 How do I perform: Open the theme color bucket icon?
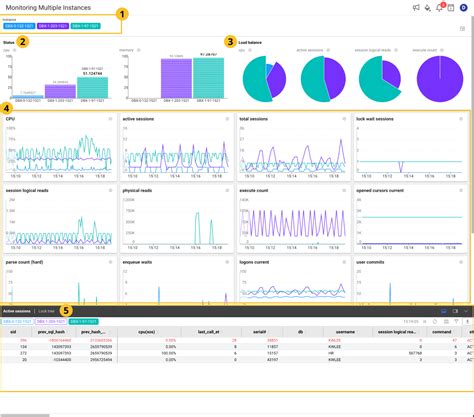click(427, 7)
